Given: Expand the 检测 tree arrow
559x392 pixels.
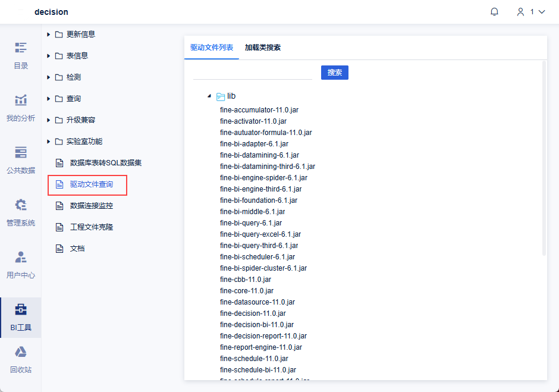Looking at the screenshot, I should pos(49,77).
